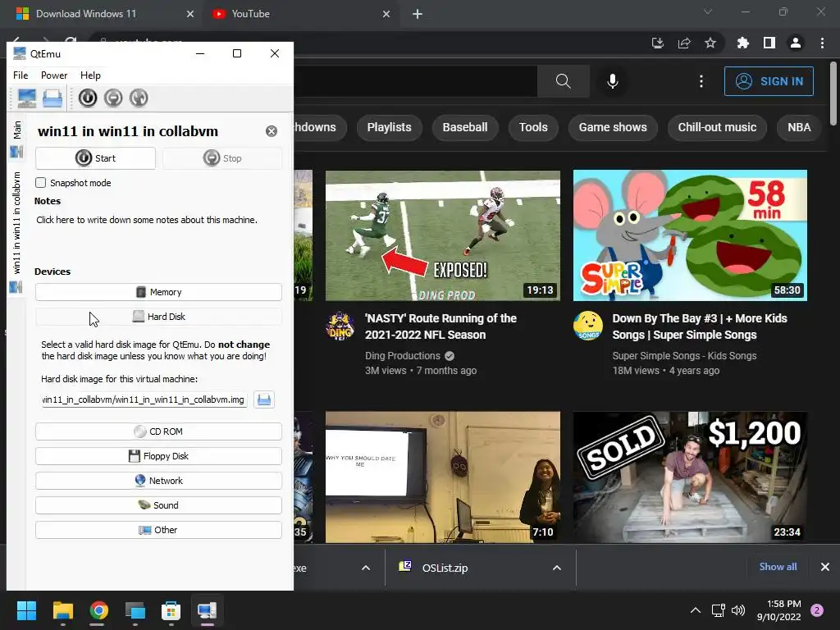Open YouTube settings three-dot menu

(701, 81)
